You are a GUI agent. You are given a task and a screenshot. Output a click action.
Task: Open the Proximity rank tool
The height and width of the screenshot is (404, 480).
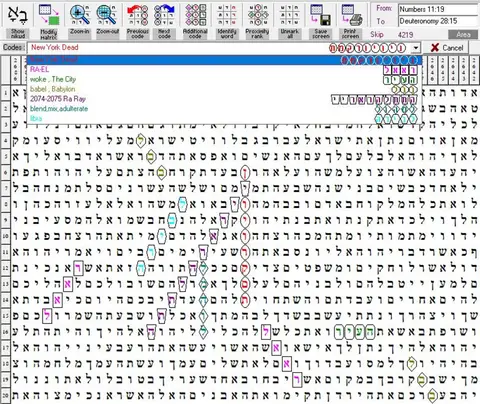258,15
